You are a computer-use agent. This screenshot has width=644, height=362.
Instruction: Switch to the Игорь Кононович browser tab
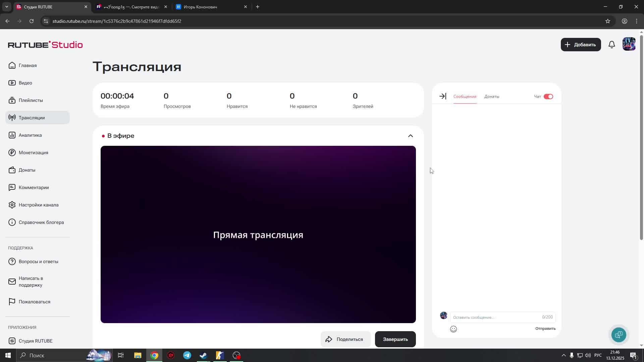(x=200, y=7)
